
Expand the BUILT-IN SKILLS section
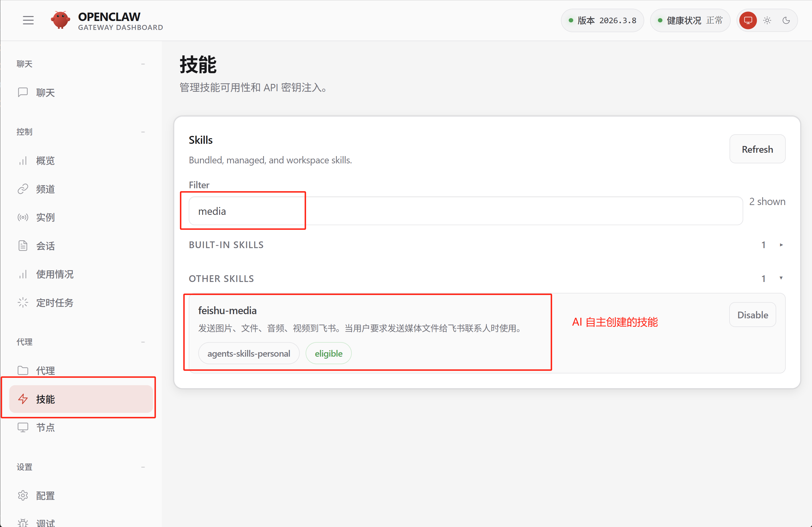tap(781, 245)
